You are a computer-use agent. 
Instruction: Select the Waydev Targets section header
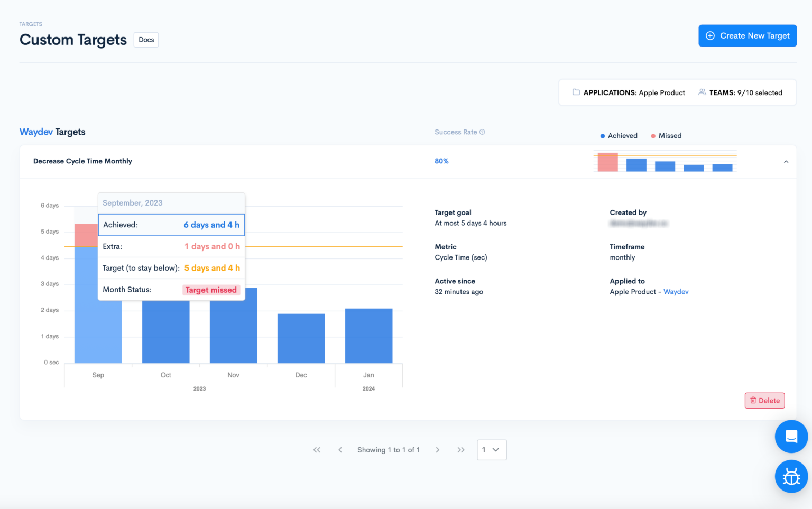click(x=52, y=132)
